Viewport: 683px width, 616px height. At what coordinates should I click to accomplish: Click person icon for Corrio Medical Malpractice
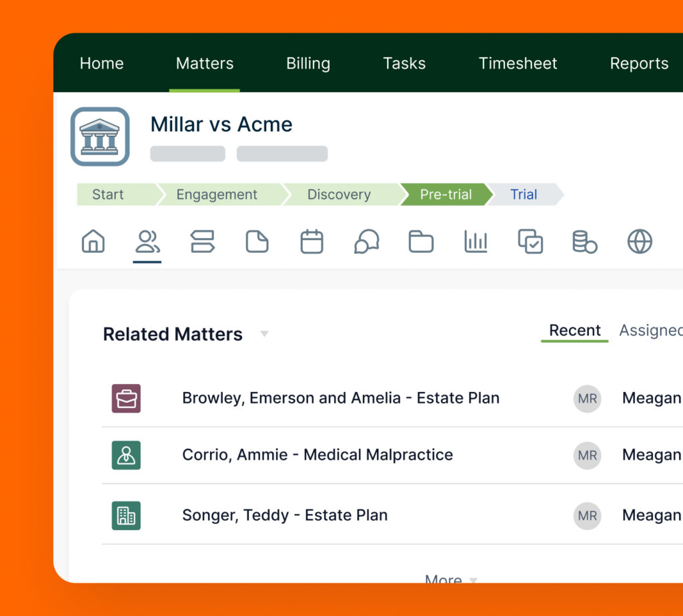click(x=126, y=455)
